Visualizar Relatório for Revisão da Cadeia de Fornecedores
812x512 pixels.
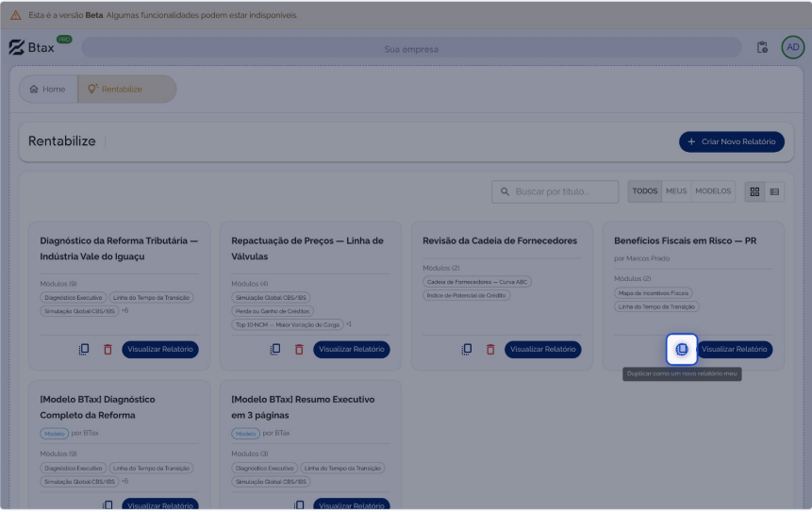pos(542,350)
